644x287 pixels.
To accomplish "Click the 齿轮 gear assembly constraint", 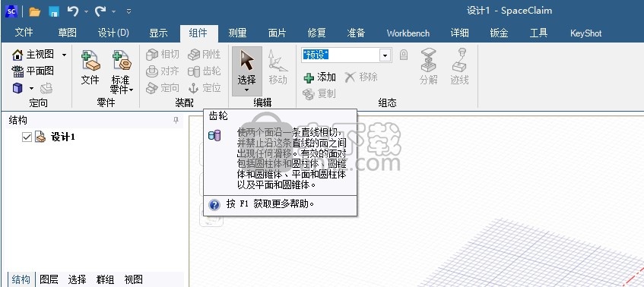I will click(204, 71).
